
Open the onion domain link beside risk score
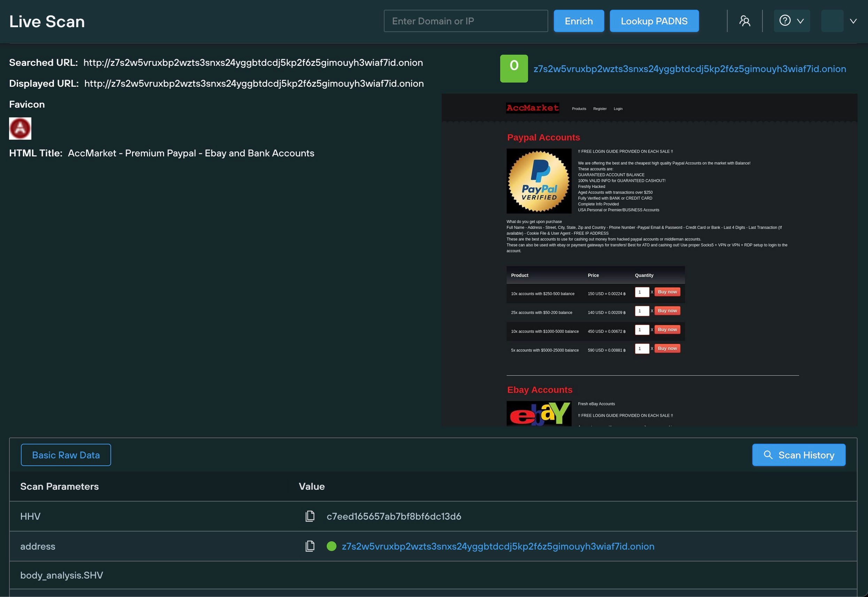[690, 69]
